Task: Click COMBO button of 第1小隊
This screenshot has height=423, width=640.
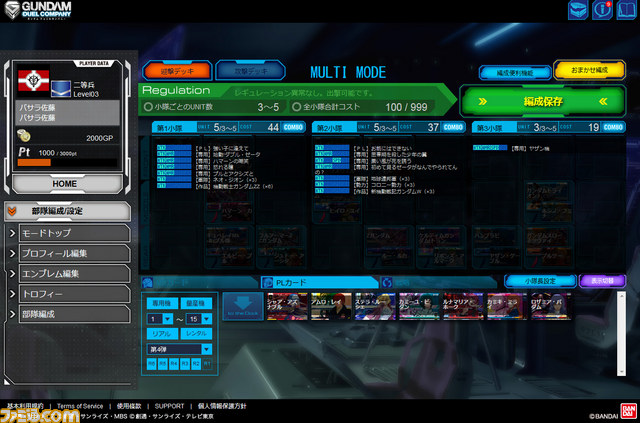Action: tap(293, 127)
